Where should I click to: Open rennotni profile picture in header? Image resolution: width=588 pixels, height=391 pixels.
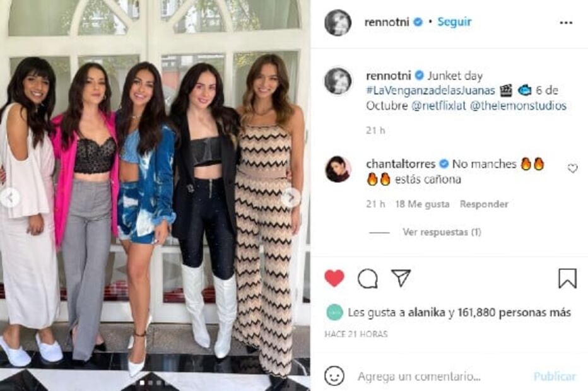pyautogui.click(x=338, y=23)
